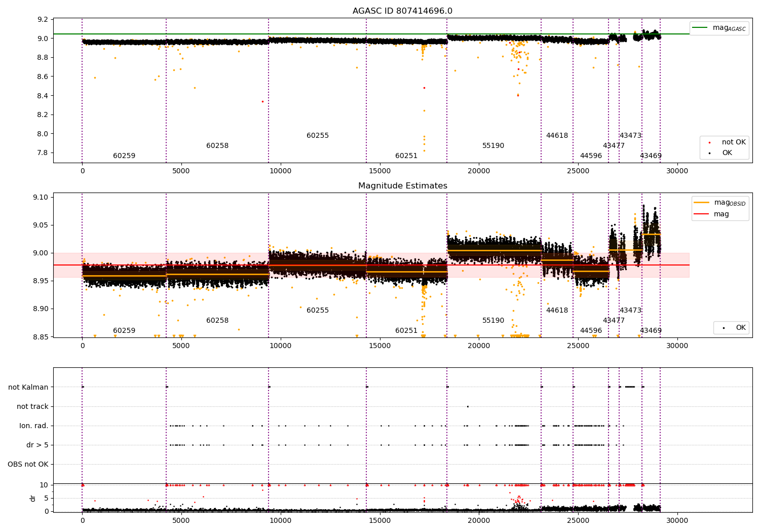Viewport: 760px width, 532px height.
Task: Click the 60259 label in the top plot
Action: (124, 156)
